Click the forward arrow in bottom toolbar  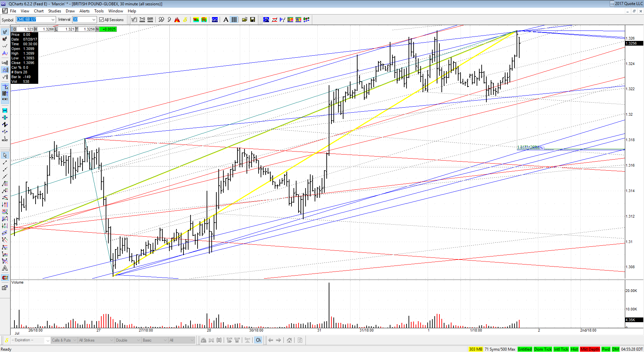pos(278,340)
